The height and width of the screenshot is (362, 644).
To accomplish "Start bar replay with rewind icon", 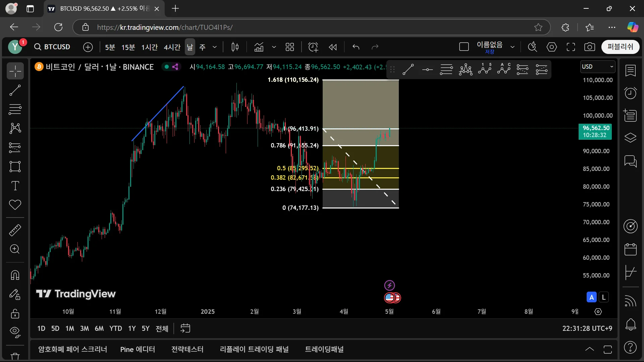I will point(332,47).
